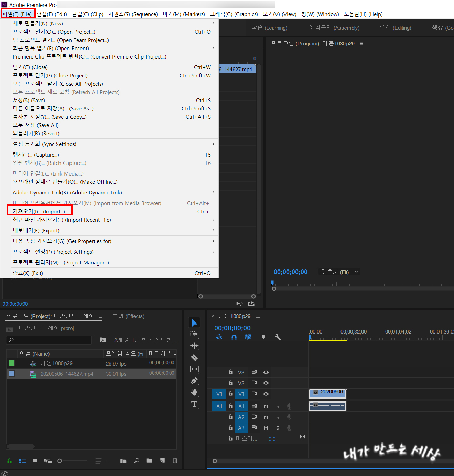Toggle the project writable lock icon
Screen dimensions: 454x476
point(10,461)
